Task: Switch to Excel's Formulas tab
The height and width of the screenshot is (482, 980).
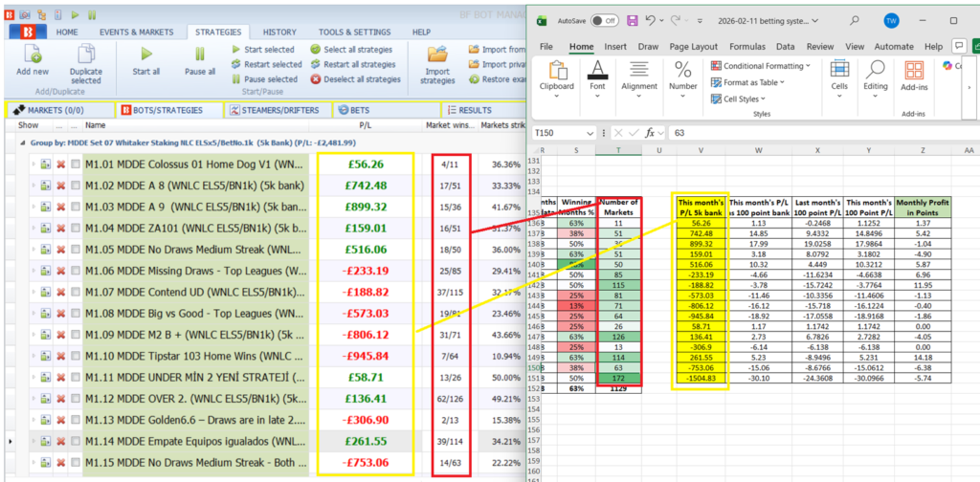Action: coord(747,46)
